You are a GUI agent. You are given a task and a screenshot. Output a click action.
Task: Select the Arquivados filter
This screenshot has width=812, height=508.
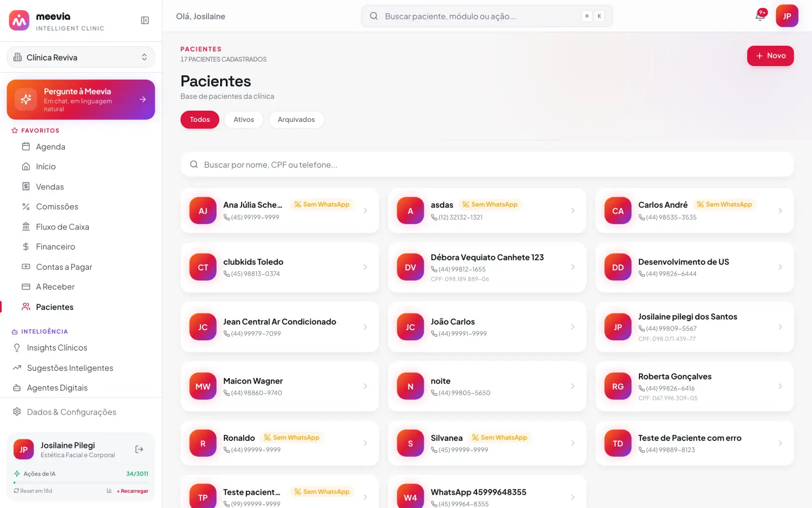pyautogui.click(x=296, y=119)
